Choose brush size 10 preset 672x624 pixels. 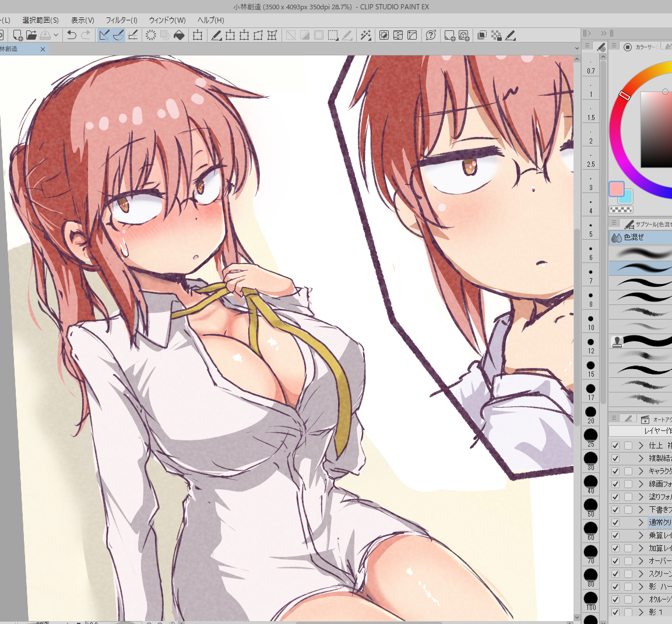coord(590,322)
